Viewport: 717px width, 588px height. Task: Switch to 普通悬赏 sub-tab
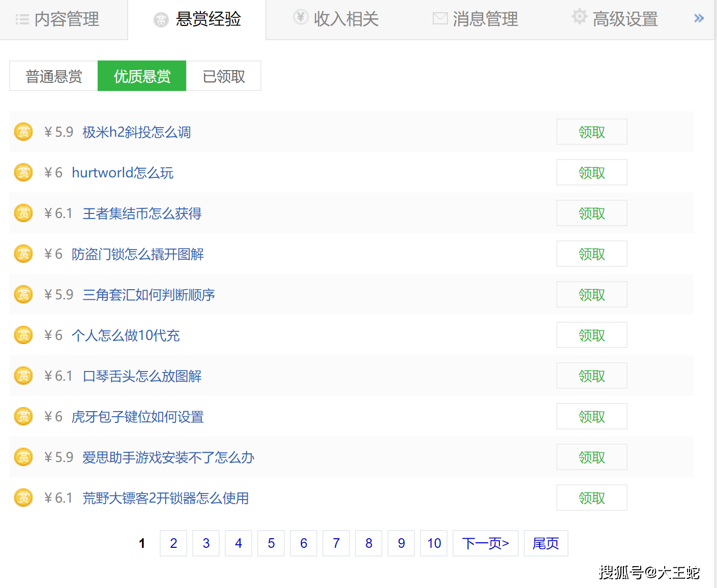[53, 76]
